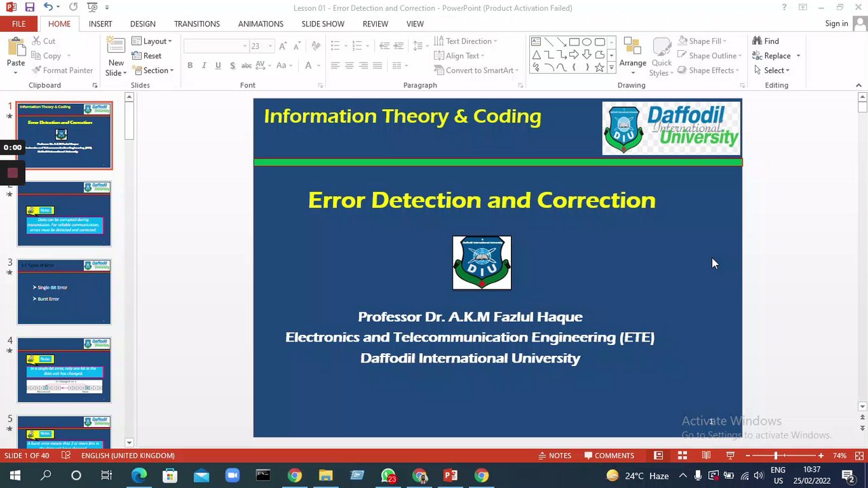
Task: Select the star shape in shapes gallery
Action: [599, 68]
